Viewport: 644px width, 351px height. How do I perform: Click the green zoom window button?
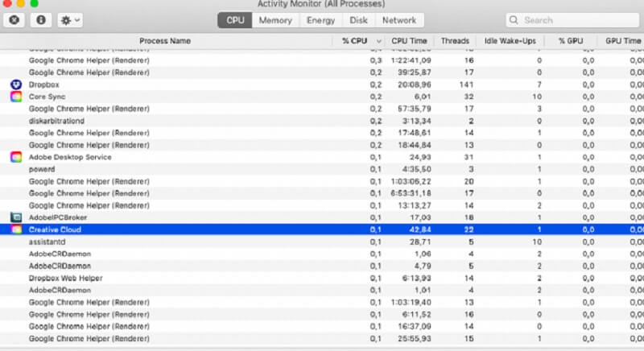[35, 3]
